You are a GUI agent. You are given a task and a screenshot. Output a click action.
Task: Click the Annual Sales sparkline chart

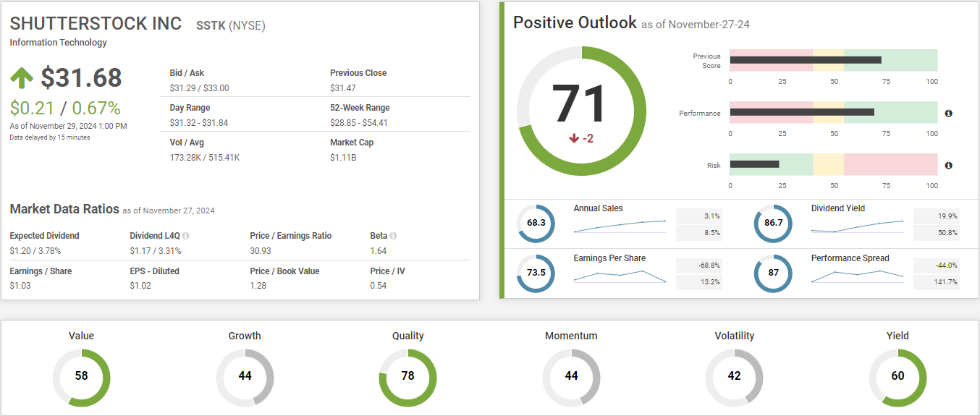[620, 226]
